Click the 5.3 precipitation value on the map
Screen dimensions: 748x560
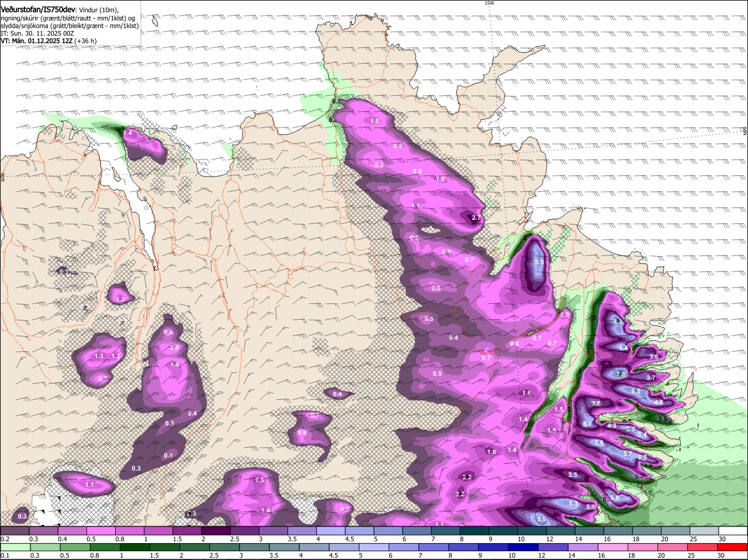click(x=573, y=504)
